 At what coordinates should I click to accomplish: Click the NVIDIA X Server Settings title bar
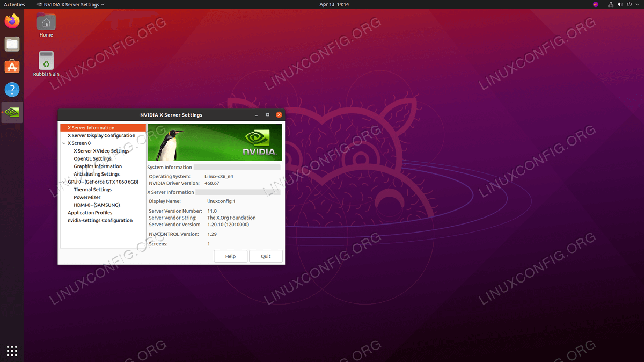171,115
